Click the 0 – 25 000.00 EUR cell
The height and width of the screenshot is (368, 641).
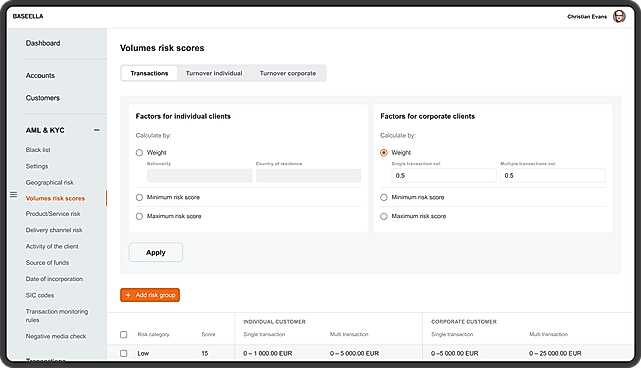coord(555,353)
